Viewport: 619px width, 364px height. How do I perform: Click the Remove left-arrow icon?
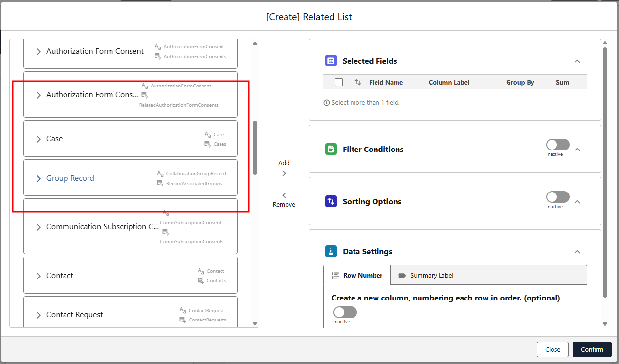pos(284,195)
